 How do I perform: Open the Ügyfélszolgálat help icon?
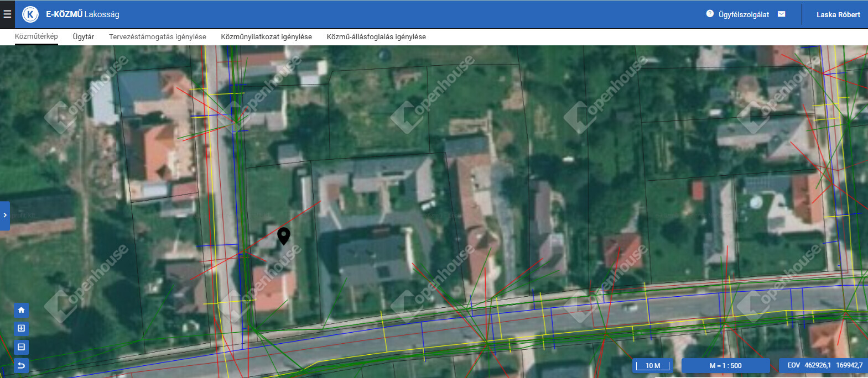click(x=710, y=14)
